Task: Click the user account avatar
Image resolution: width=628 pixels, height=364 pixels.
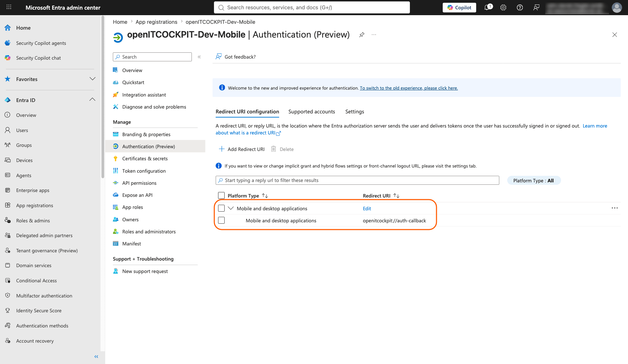Action: click(x=617, y=8)
